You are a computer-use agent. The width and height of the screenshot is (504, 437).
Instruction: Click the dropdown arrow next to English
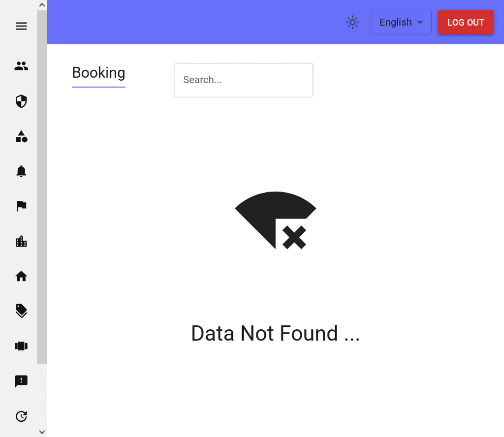point(420,22)
